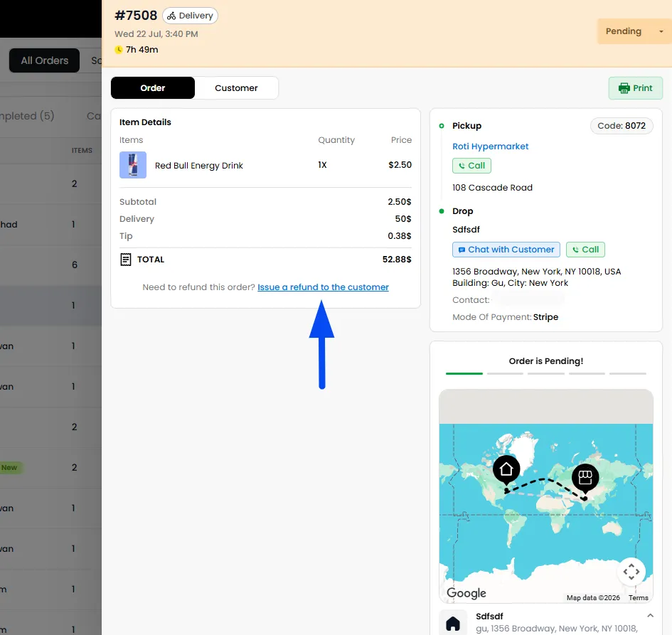The width and height of the screenshot is (672, 635).
Task: Click the Delivery badge next to #7508
Action: click(x=191, y=16)
